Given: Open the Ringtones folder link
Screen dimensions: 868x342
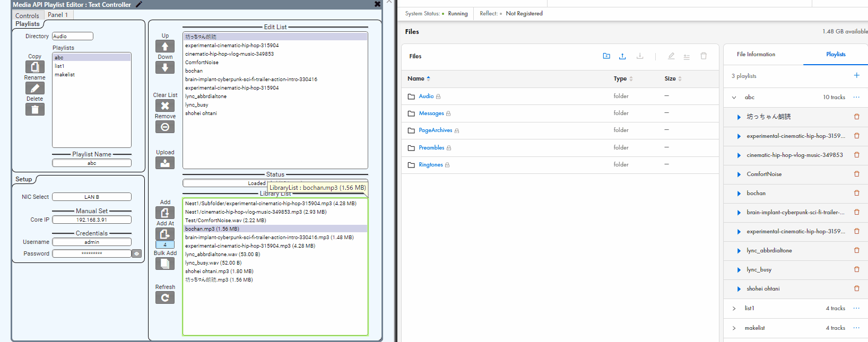Looking at the screenshot, I should tap(430, 165).
